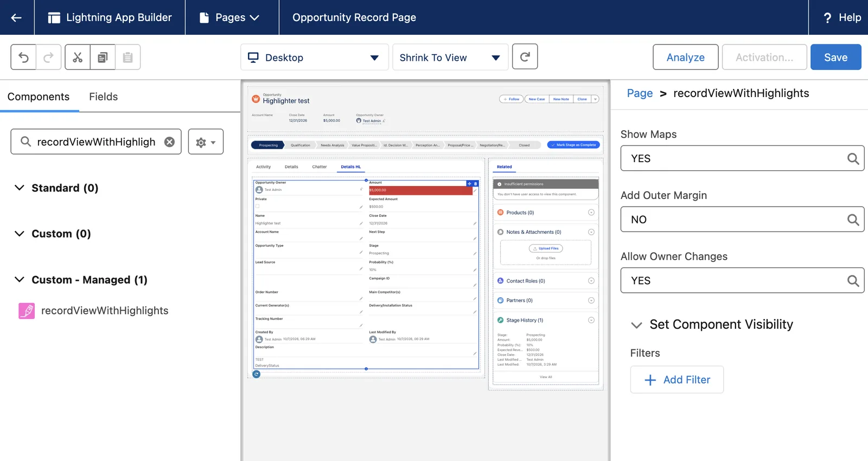This screenshot has width=868, height=461.
Task: Open the Help question mark icon
Action: 827,18
